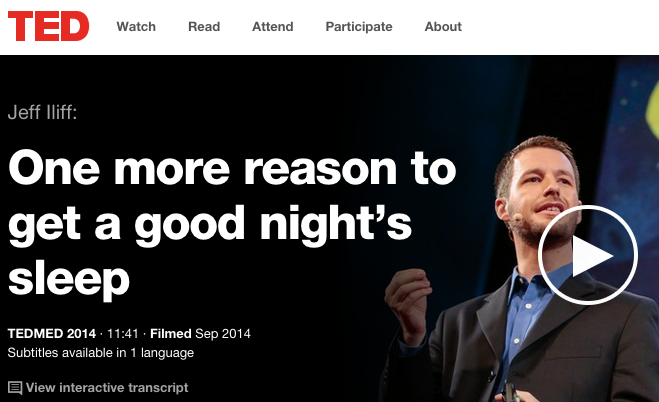659x402 pixels.
Task: Open the Attend menu
Action: point(273,26)
